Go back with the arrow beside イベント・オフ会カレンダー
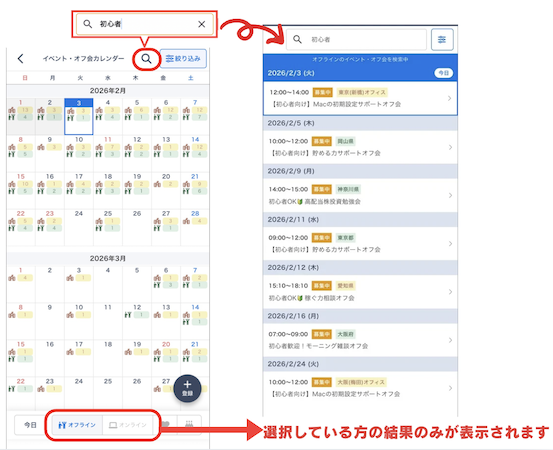 20,59
